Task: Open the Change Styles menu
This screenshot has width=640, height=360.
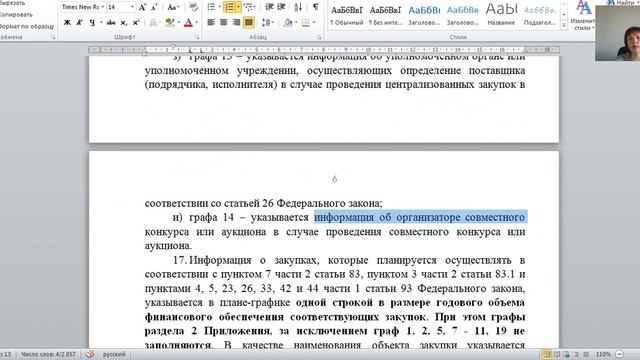Action: 583,16
